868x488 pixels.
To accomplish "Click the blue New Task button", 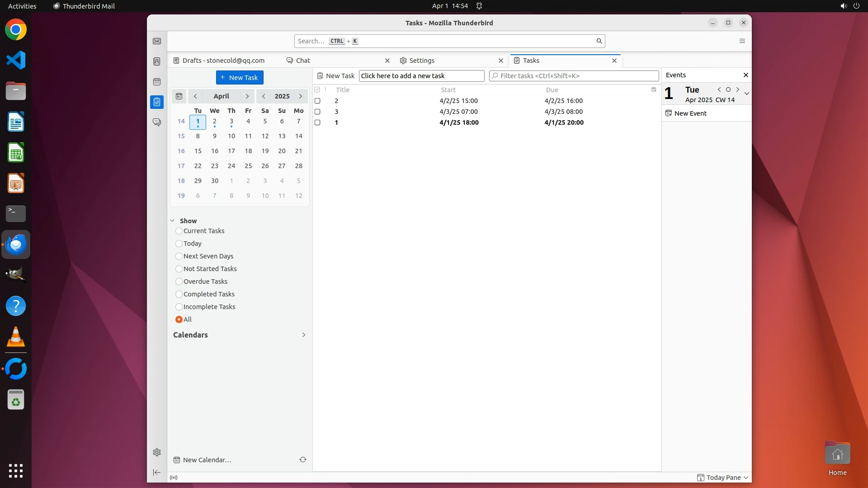I will coord(240,78).
